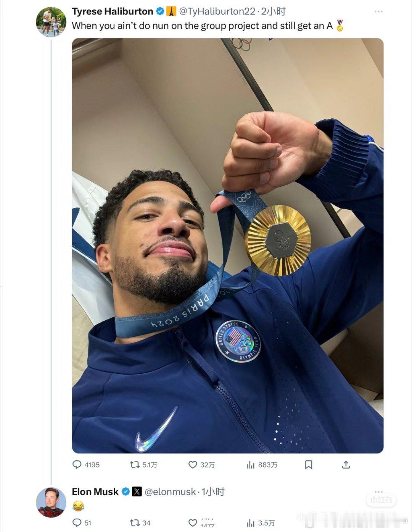Open more options on Elon Musk's reply
The width and height of the screenshot is (412, 532).
[x=378, y=492]
